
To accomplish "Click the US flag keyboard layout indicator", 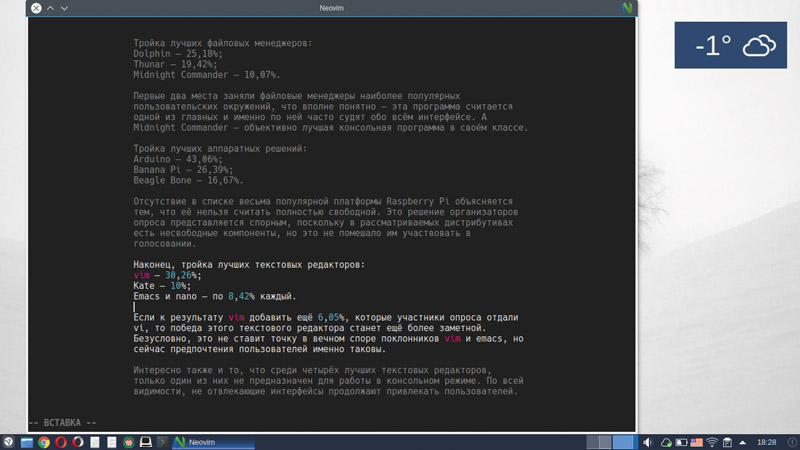I will click(696, 442).
